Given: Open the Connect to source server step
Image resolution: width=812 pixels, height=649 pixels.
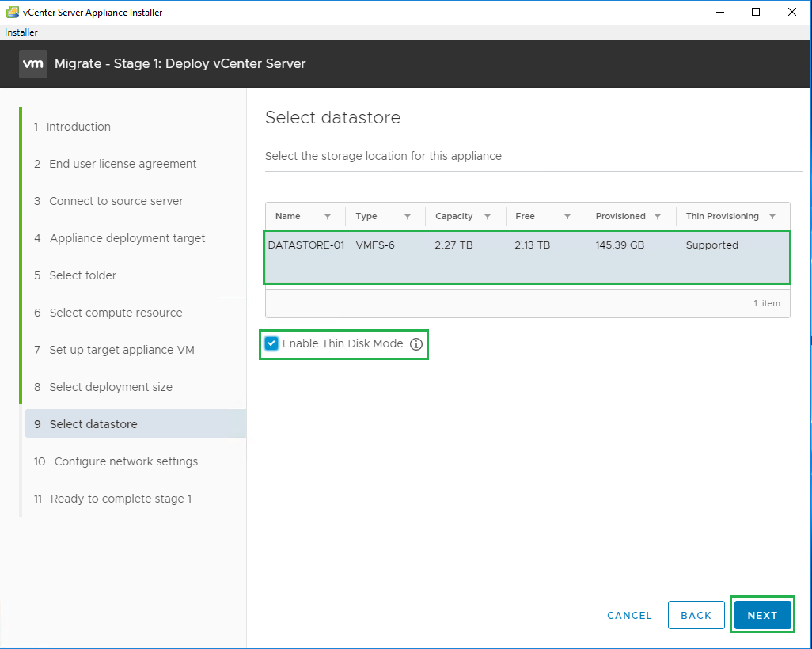Looking at the screenshot, I should pos(116,201).
